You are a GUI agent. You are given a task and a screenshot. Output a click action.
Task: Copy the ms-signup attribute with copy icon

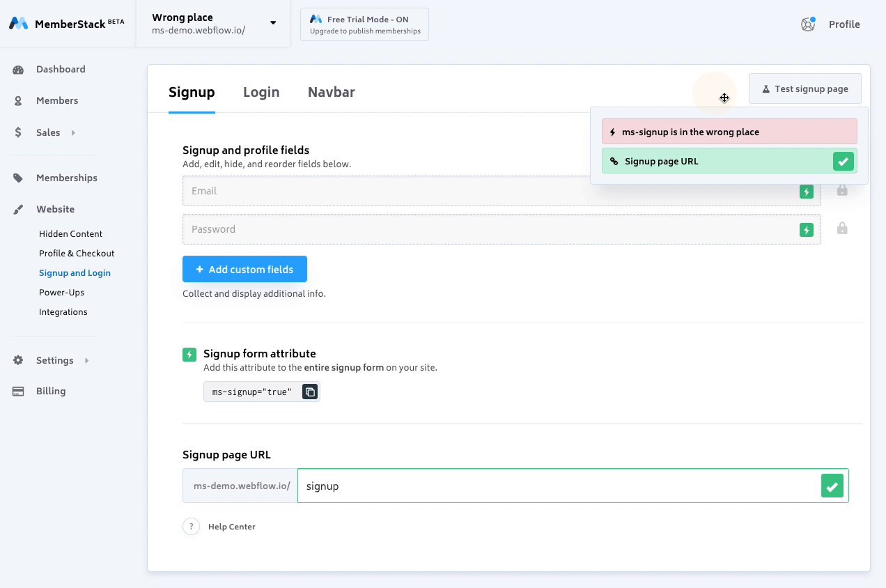click(x=310, y=392)
